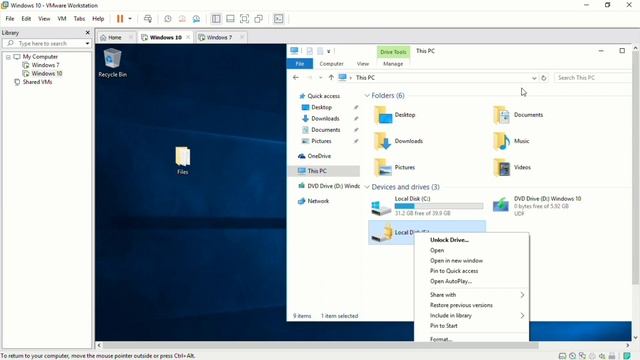The width and height of the screenshot is (640, 360).
Task: Select the Files folder on the desktop
Action: click(x=182, y=161)
